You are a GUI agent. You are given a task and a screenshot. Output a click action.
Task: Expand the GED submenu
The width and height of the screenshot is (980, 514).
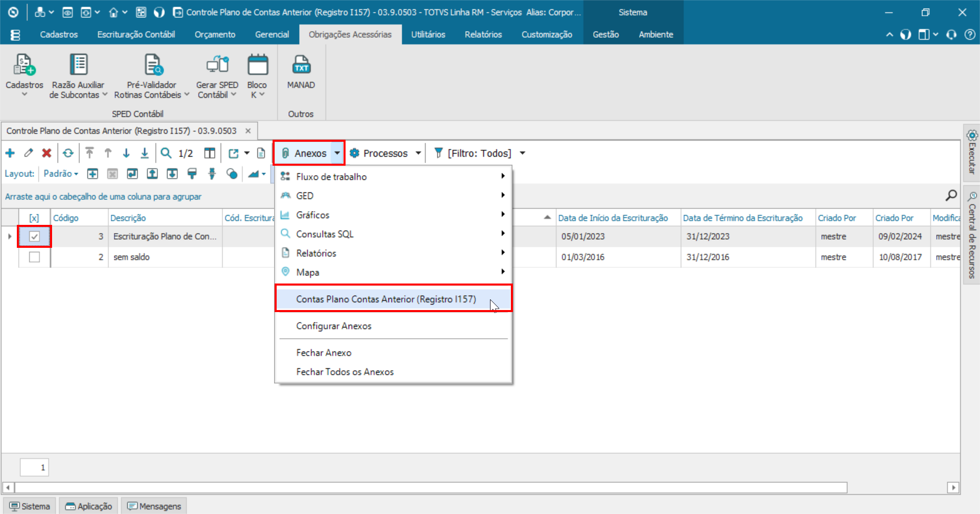click(x=394, y=196)
